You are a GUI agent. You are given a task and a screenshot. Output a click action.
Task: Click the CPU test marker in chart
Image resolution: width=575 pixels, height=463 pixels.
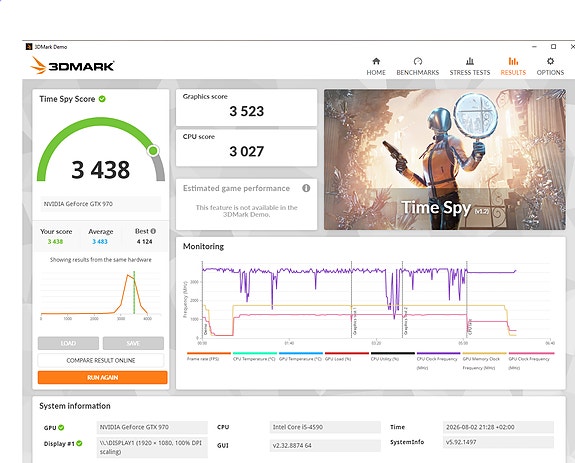tap(470, 327)
